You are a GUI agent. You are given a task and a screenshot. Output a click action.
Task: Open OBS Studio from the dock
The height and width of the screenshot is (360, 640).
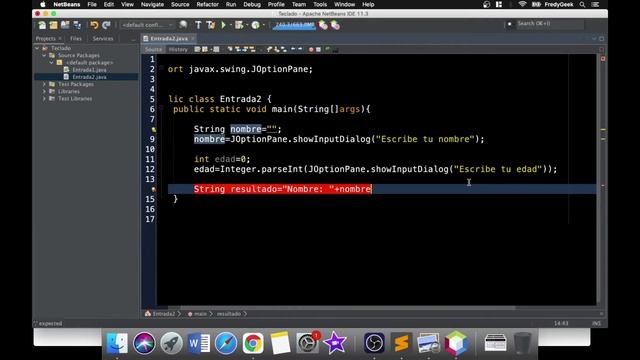tap(374, 343)
